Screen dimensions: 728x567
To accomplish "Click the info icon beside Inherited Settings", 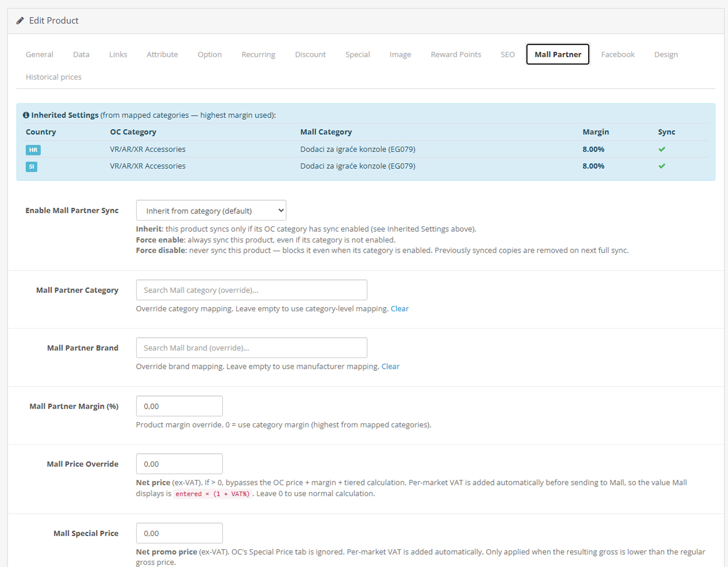I will [26, 115].
